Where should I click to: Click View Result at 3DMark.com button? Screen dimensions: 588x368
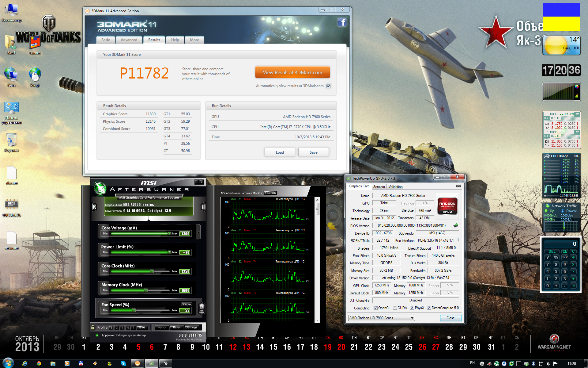(x=292, y=73)
